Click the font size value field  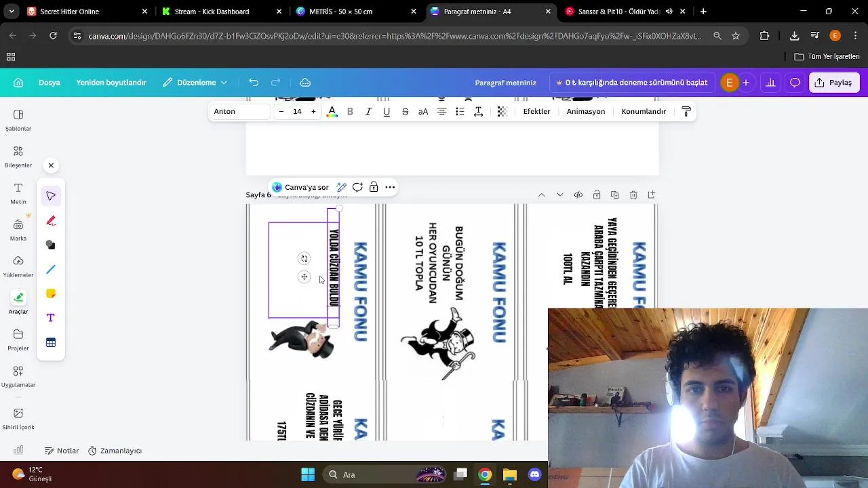[297, 111]
